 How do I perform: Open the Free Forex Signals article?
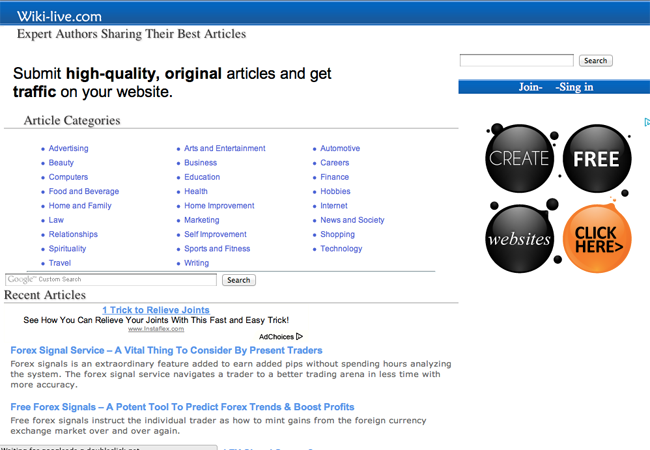click(182, 407)
